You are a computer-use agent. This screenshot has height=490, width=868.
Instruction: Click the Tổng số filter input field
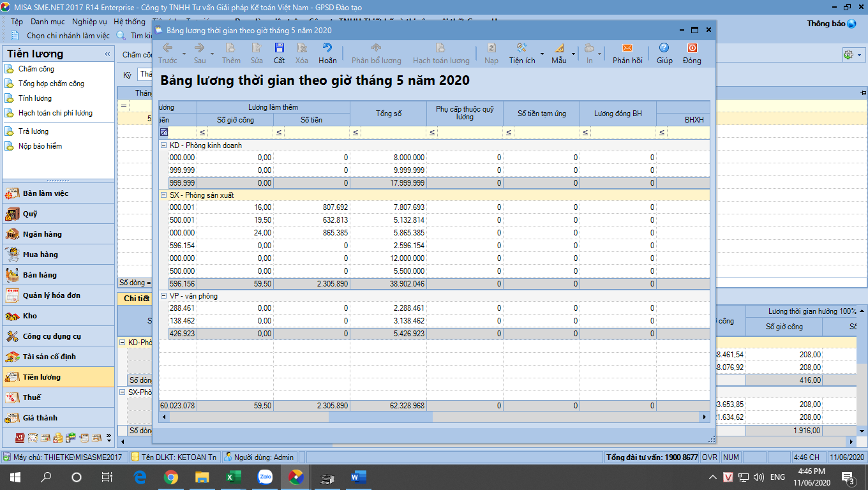coord(393,133)
